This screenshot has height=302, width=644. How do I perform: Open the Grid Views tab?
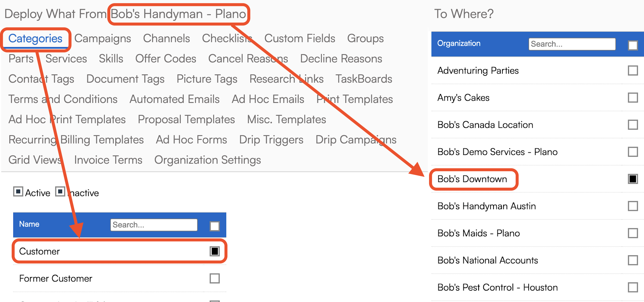[35, 160]
